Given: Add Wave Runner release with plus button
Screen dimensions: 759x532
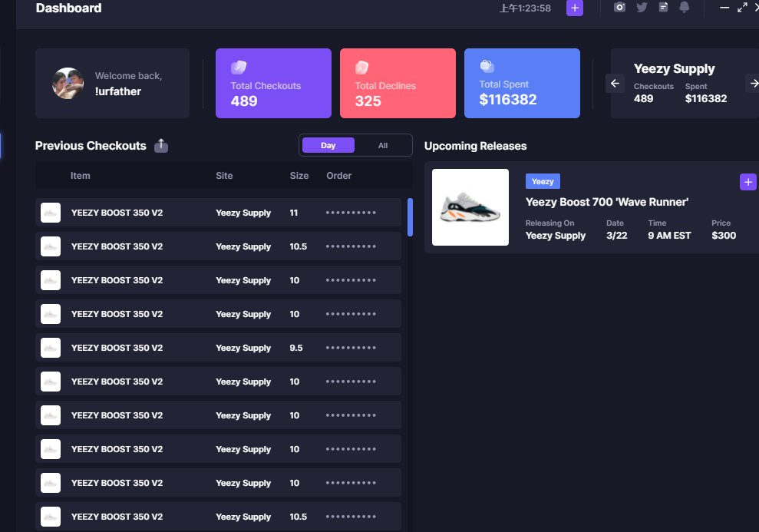Looking at the screenshot, I should [x=747, y=182].
